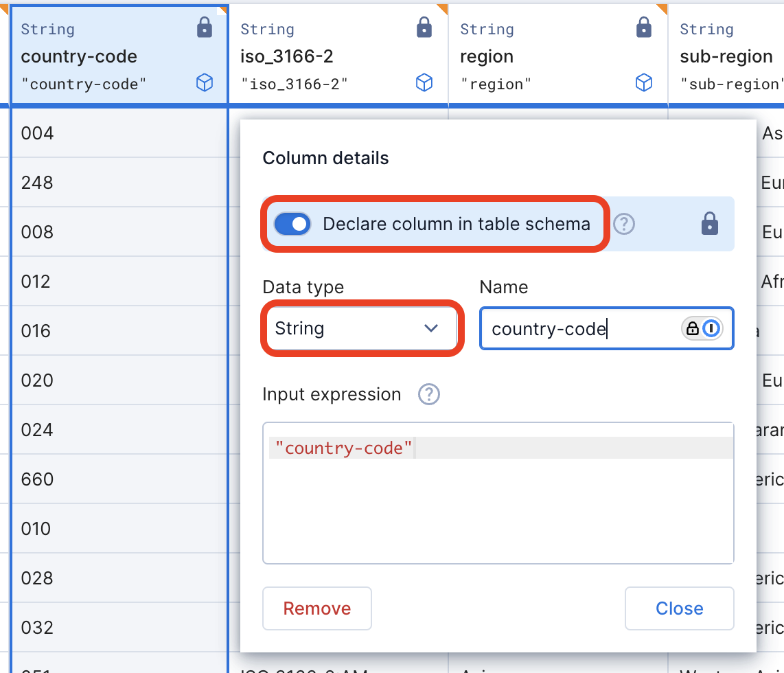
Task: Expand Data type dropdown chevron arrow
Action: (431, 329)
